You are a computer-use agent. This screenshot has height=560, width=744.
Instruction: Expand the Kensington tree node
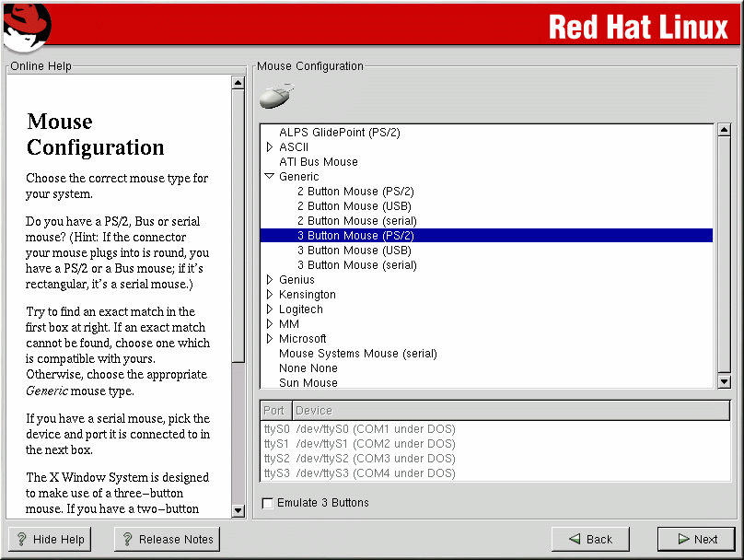269,295
